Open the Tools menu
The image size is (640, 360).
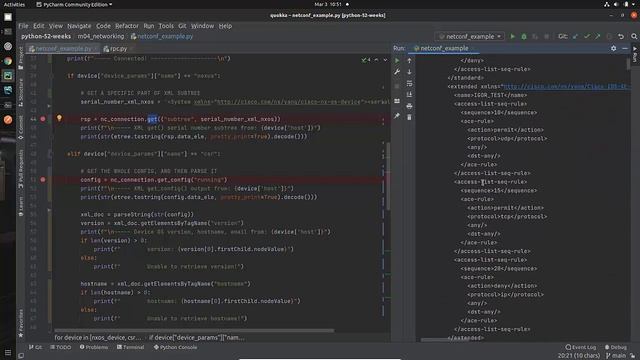[166, 26]
